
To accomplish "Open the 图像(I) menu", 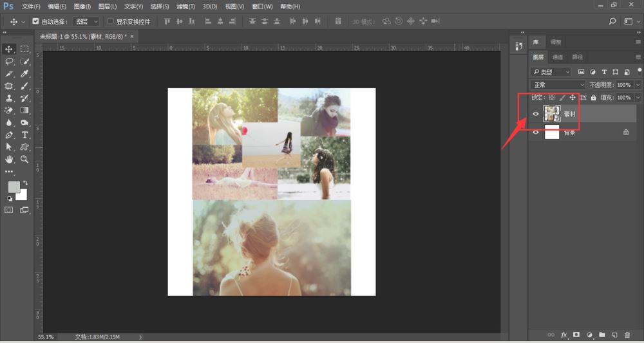I will click(82, 6).
